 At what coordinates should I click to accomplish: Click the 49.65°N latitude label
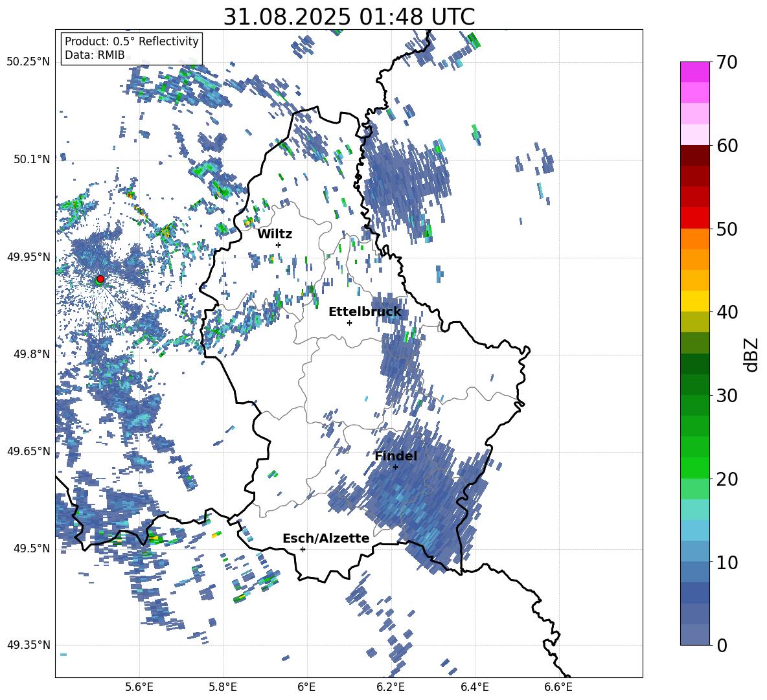[x=28, y=451]
